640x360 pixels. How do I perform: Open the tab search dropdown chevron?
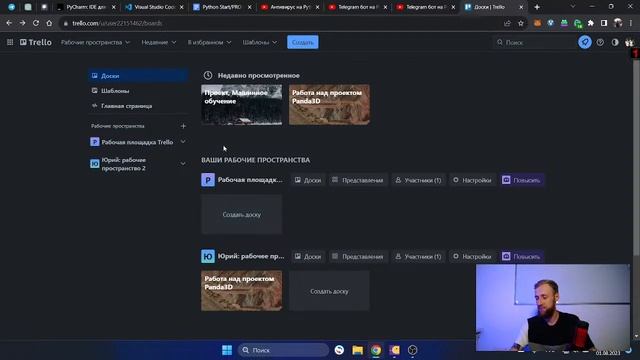tap(573, 7)
